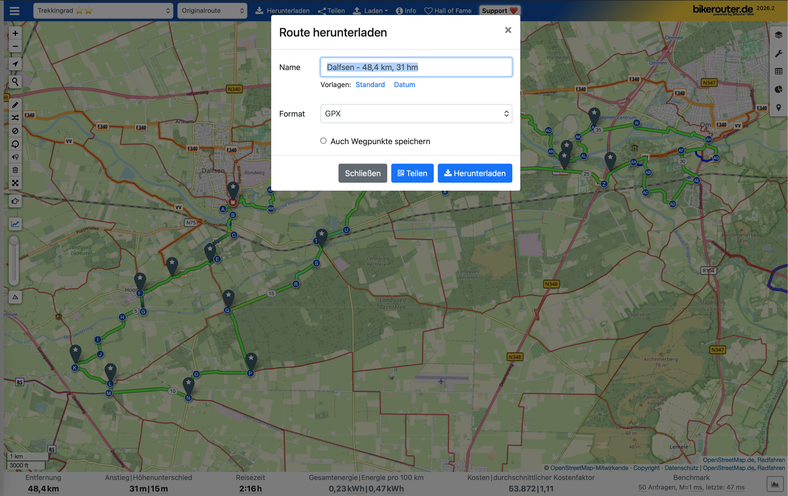788x496 pixels.
Task: Open the Format GPX dropdown
Action: (416, 114)
